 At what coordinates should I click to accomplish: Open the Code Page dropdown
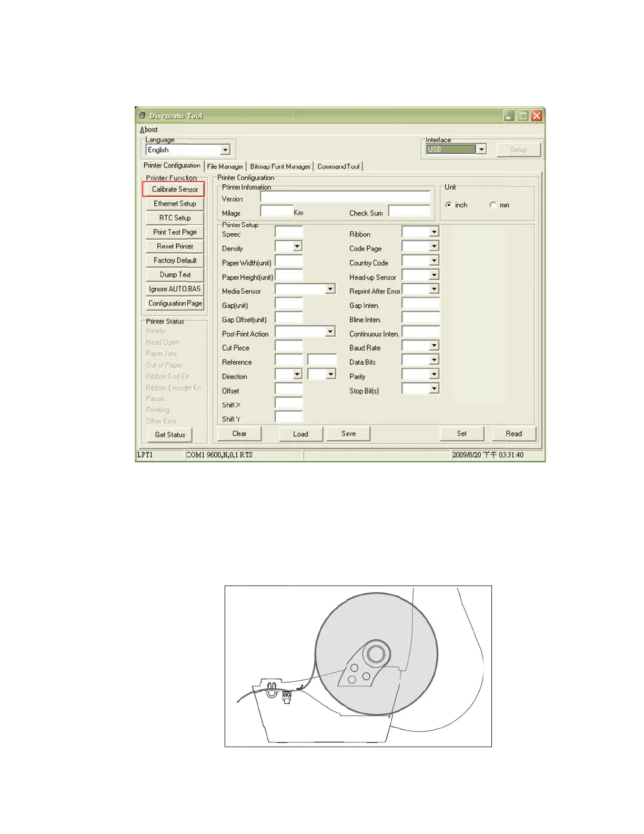(x=434, y=246)
